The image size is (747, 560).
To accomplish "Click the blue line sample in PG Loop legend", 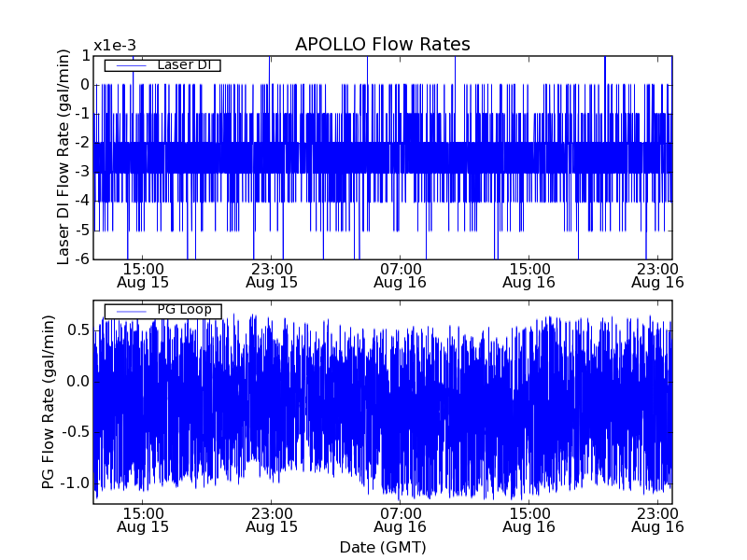I will pyautogui.click(x=131, y=311).
